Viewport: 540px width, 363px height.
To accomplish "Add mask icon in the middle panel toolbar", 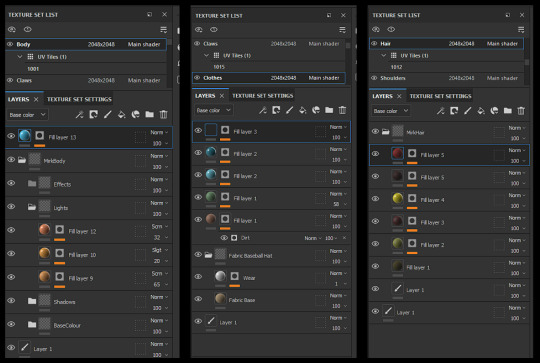I will point(276,110).
